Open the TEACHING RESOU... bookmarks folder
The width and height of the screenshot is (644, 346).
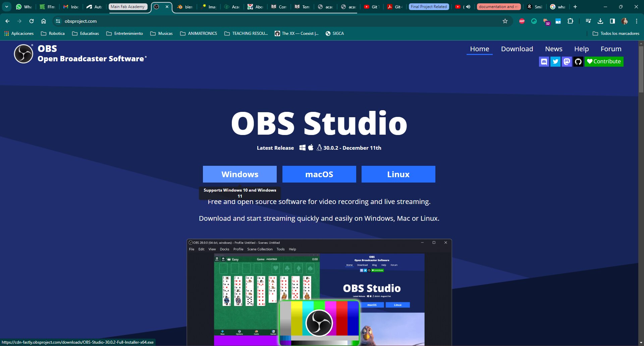click(246, 33)
